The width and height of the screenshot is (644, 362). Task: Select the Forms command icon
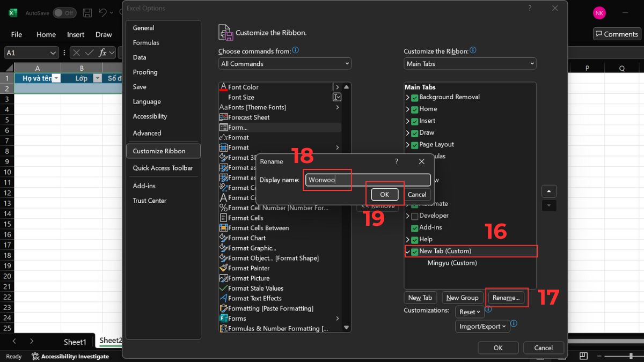coord(224,318)
